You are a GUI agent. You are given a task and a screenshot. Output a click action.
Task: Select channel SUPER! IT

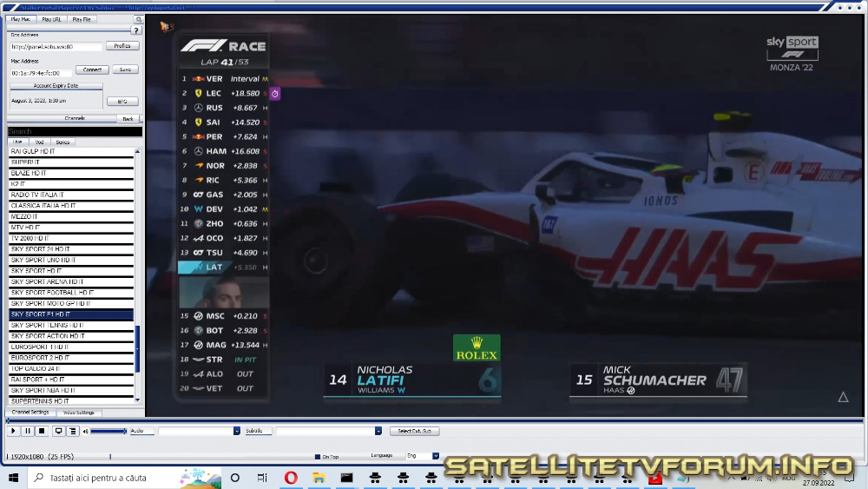pyautogui.click(x=71, y=162)
